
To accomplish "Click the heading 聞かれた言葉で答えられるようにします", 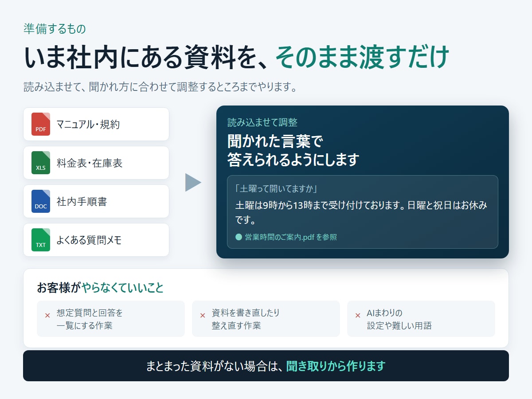I will pyautogui.click(x=293, y=151).
